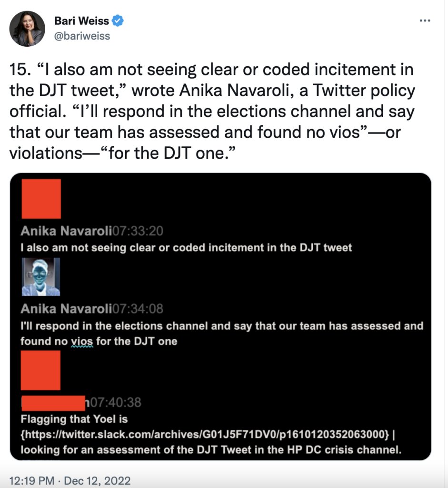Click the twitter.slack.com archives URL
The width and height of the screenshot is (448, 488).
coord(206,435)
